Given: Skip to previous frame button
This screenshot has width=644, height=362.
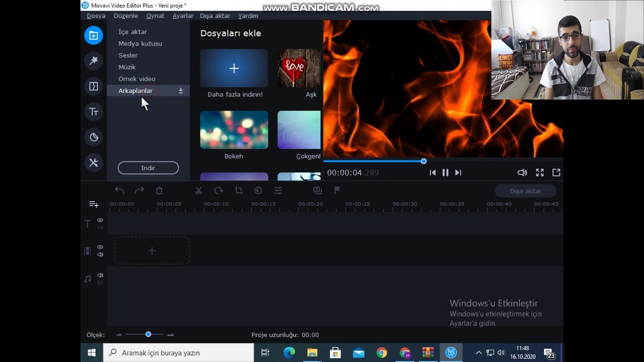Looking at the screenshot, I should [432, 172].
